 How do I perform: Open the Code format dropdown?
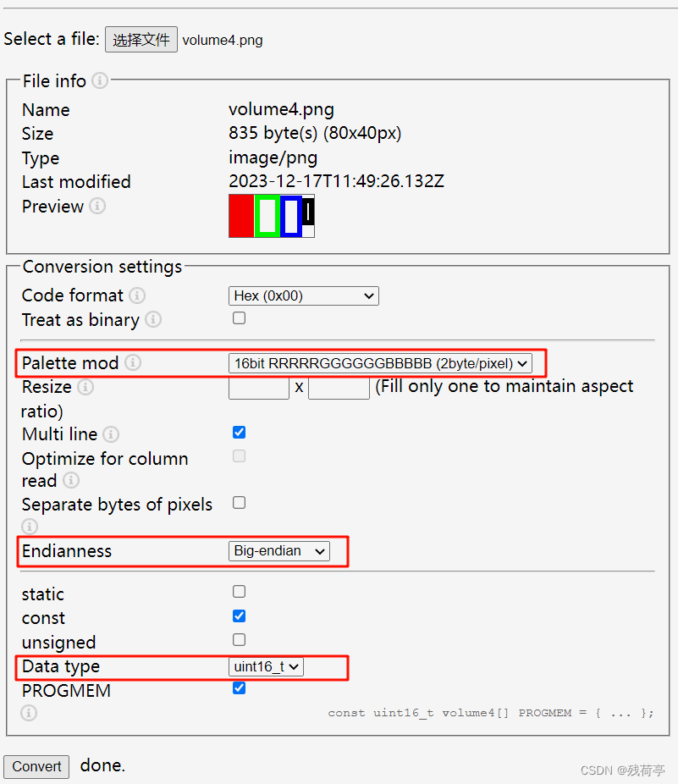coord(303,296)
